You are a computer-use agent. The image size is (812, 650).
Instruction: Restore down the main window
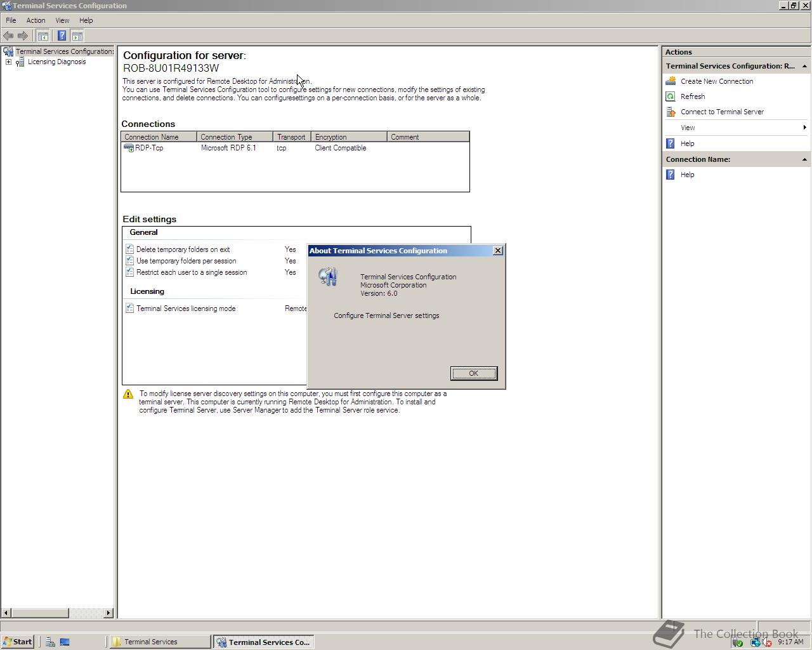[794, 5]
